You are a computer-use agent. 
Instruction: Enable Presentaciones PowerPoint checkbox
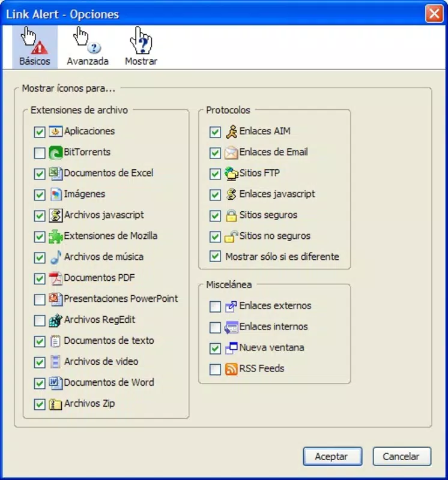(x=40, y=299)
